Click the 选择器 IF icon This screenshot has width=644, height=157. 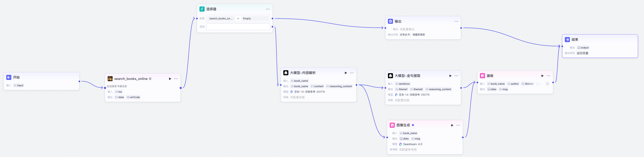click(x=202, y=9)
